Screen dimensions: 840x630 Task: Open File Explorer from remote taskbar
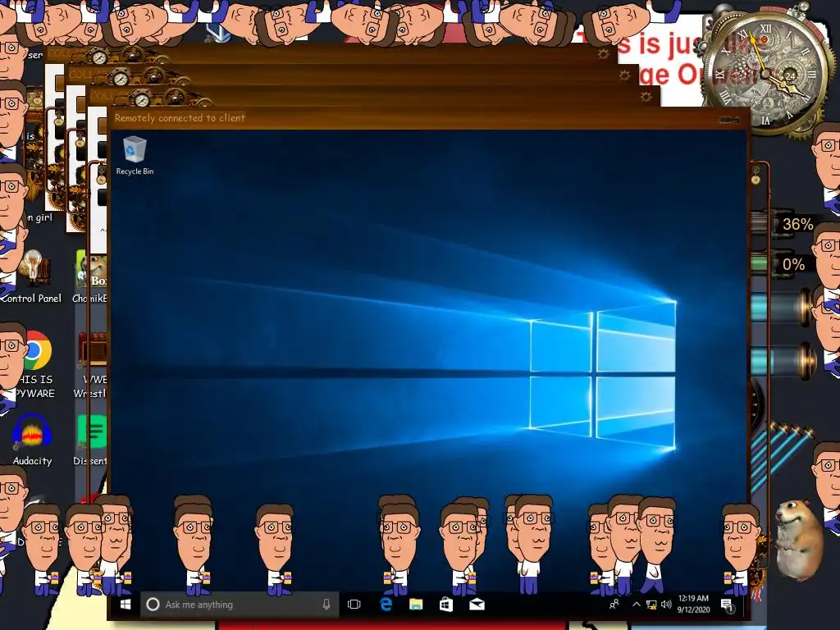416,605
